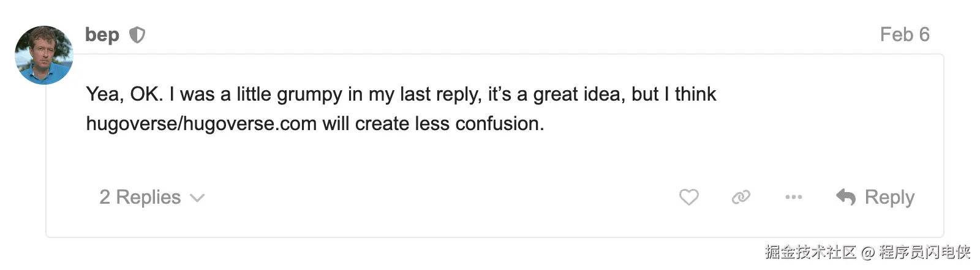Open bep's profile picture avatar
This screenshot has width=980, height=270.
tap(44, 55)
